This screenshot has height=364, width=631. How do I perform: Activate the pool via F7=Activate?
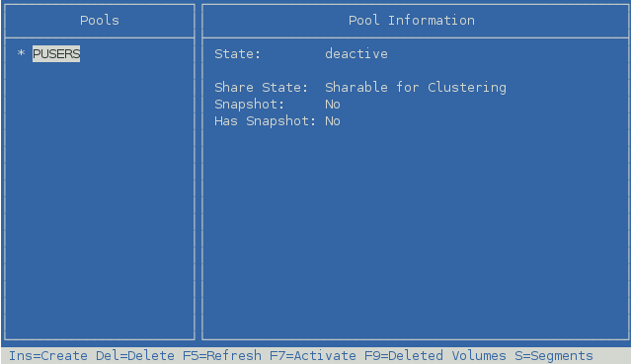pyautogui.click(x=313, y=355)
